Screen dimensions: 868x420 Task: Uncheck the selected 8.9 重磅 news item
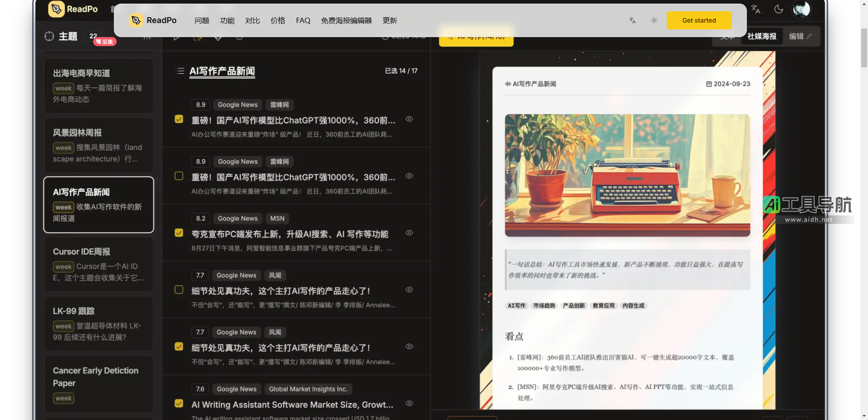click(179, 119)
